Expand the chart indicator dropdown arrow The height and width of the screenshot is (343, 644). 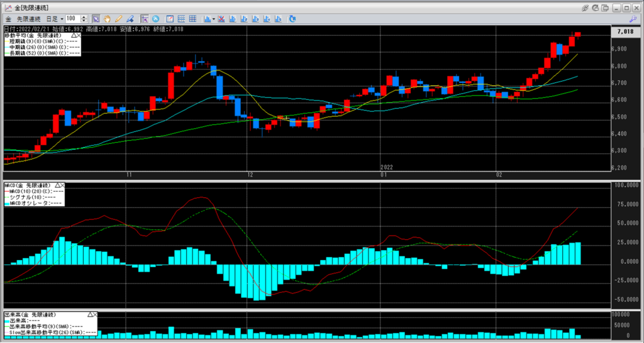coord(214,19)
